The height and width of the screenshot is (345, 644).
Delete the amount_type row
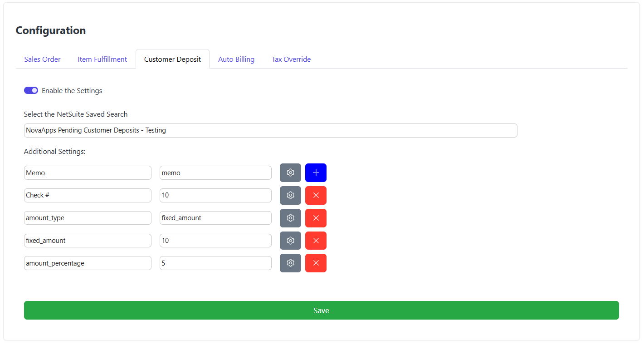pyautogui.click(x=316, y=218)
